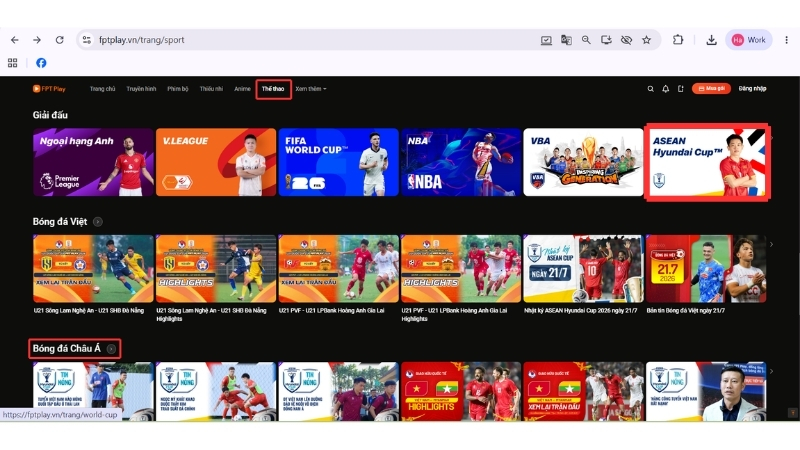Open the notifications bell icon
Viewport: 800px width, 450px height.
click(x=665, y=89)
